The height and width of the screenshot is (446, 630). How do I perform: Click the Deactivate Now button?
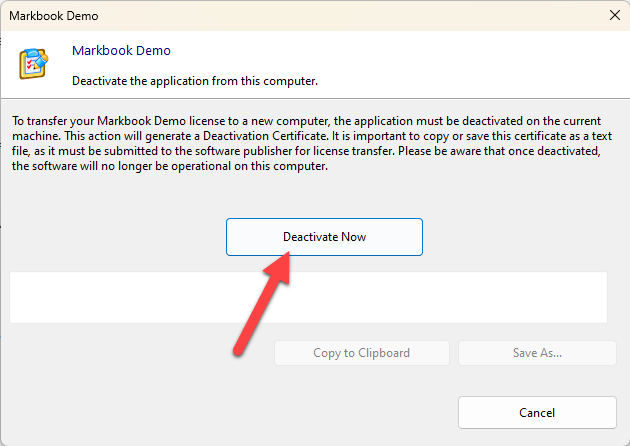[324, 237]
